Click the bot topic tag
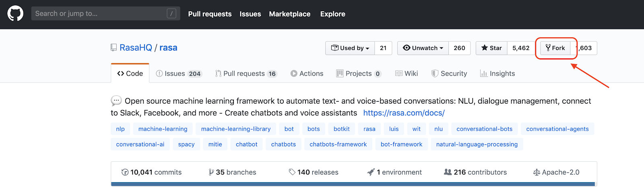 [x=289, y=129]
